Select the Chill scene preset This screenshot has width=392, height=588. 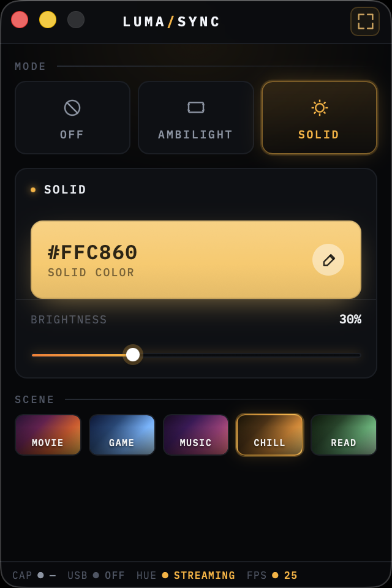[269, 435]
